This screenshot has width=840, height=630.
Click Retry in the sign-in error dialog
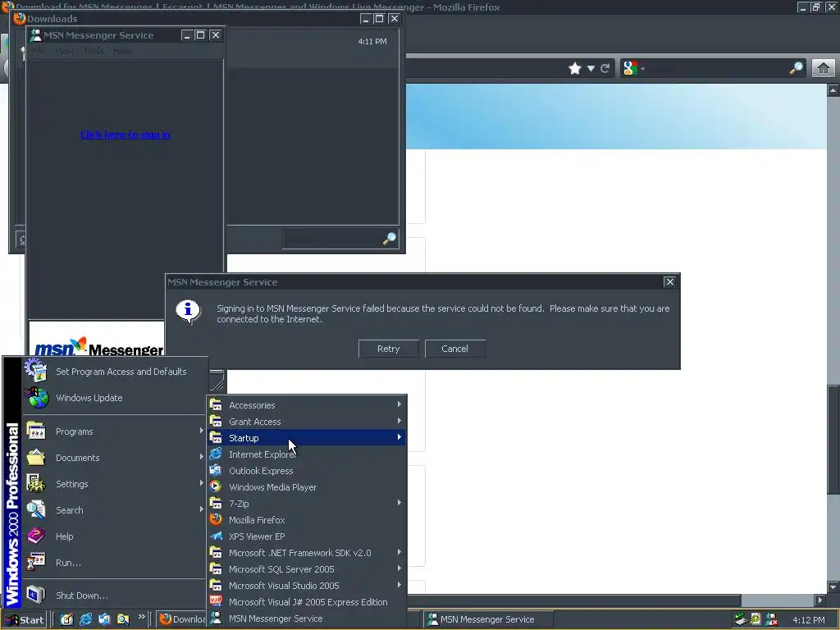[x=388, y=349]
